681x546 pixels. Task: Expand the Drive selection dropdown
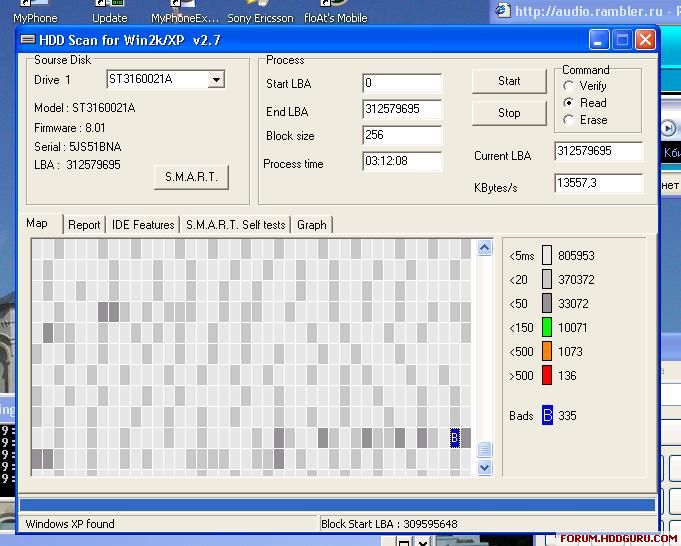(x=216, y=79)
